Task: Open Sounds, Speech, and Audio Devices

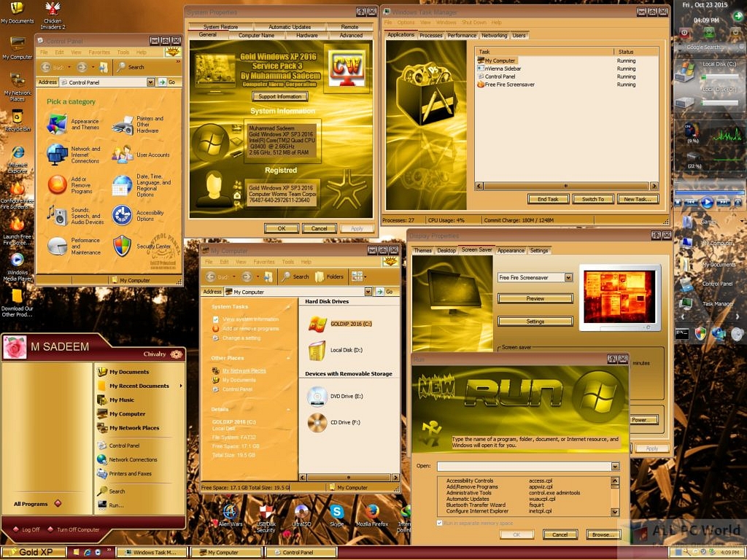Action: click(x=57, y=215)
